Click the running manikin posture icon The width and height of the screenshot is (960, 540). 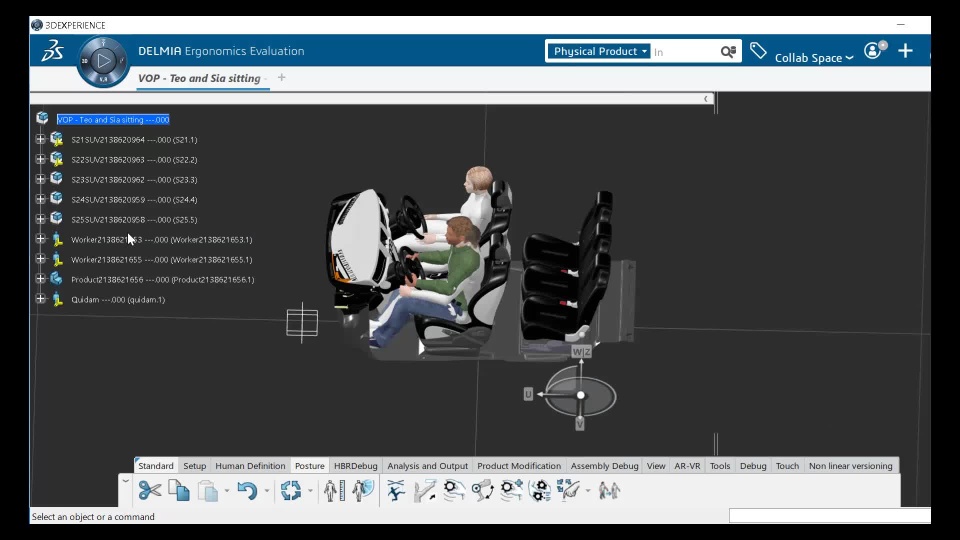396,490
